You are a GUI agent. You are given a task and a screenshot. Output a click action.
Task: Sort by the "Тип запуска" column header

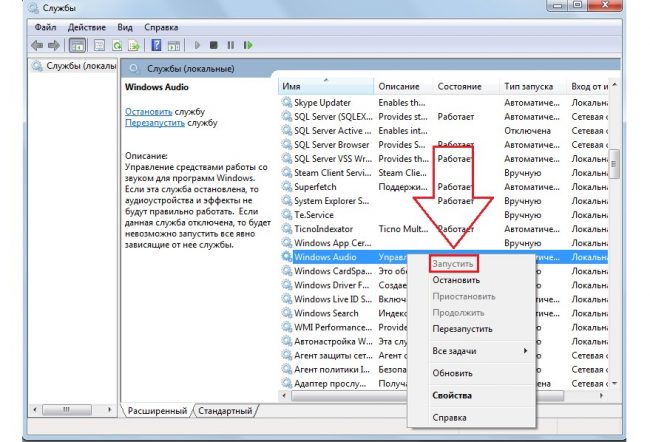click(529, 87)
